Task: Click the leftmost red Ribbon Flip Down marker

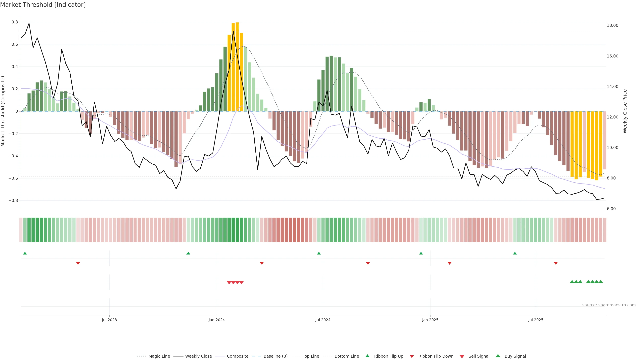Action: coord(78,263)
